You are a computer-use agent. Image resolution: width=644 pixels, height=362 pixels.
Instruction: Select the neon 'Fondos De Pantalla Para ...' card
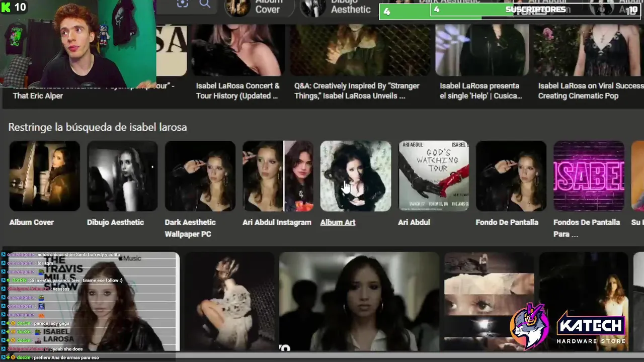tap(589, 190)
